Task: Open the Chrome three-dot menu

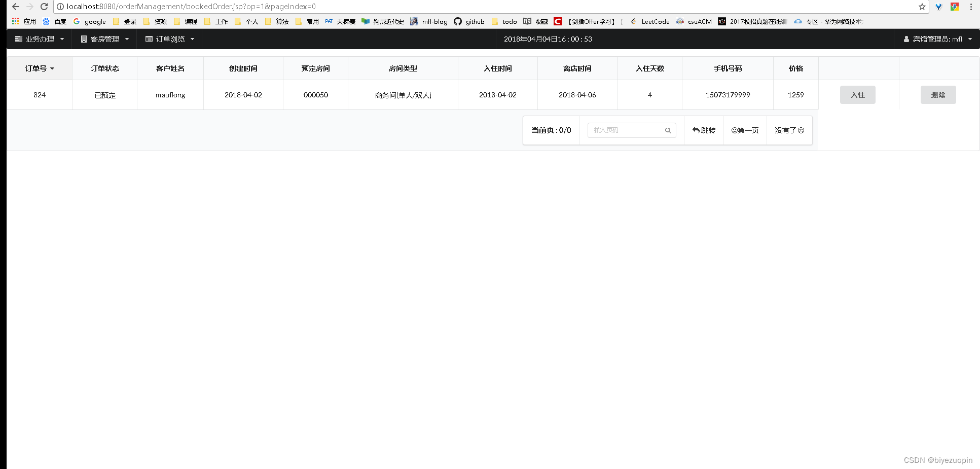Action: [971, 7]
